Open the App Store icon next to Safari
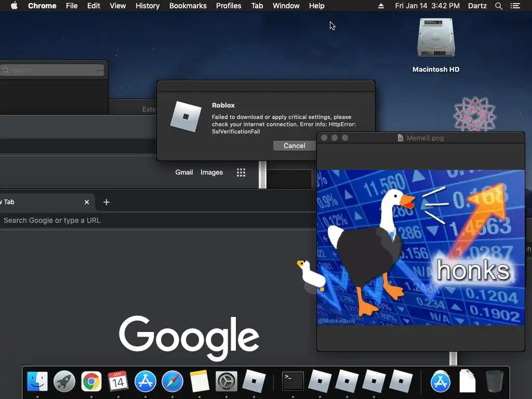The width and height of the screenshot is (532, 399). click(145, 381)
